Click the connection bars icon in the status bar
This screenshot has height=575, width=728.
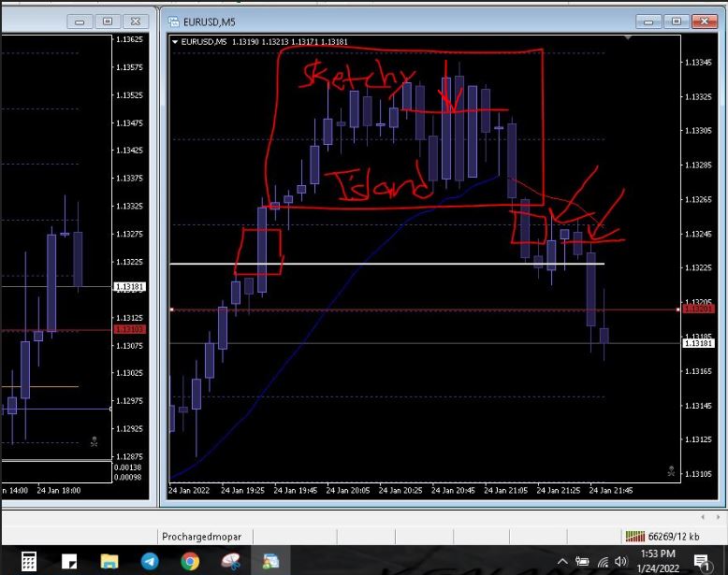click(x=635, y=537)
